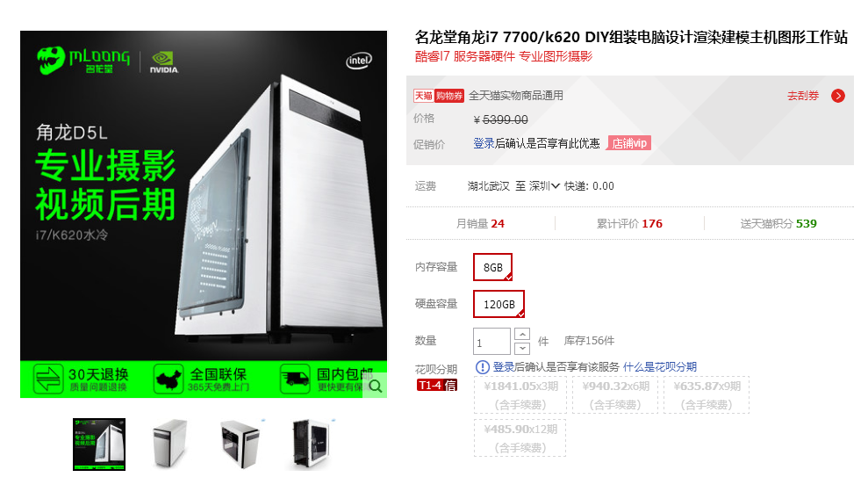868x477 pixels.
Task: Click the quantity input field
Action: tap(491, 341)
